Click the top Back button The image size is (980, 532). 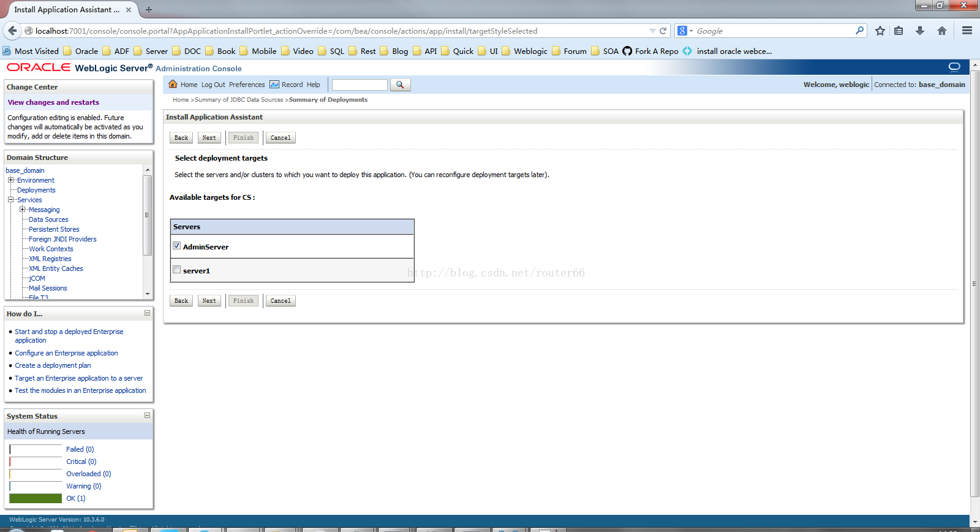point(181,138)
